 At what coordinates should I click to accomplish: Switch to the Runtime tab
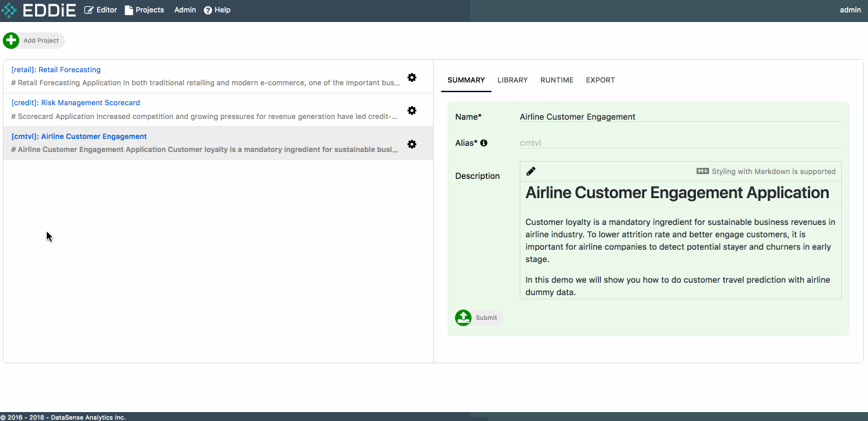(556, 80)
